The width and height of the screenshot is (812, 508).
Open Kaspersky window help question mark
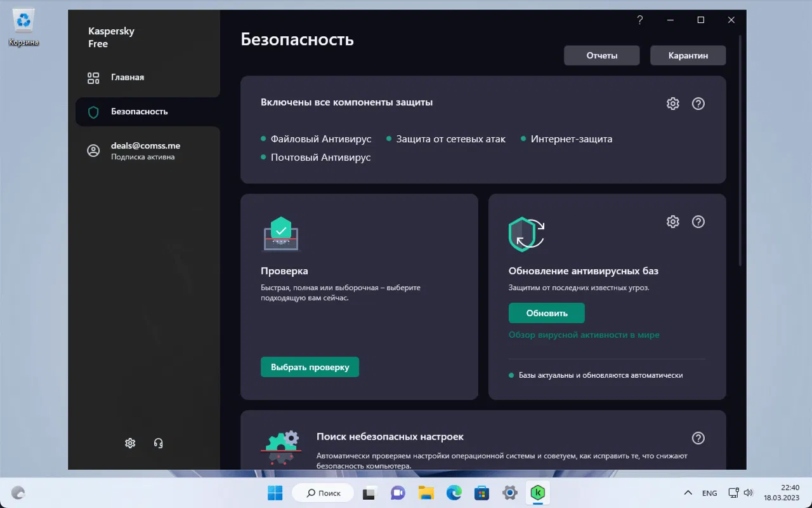click(640, 20)
